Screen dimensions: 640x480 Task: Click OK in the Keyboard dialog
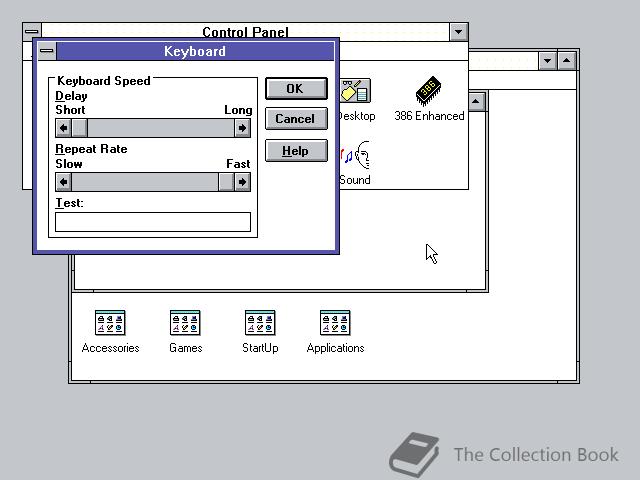click(296, 89)
